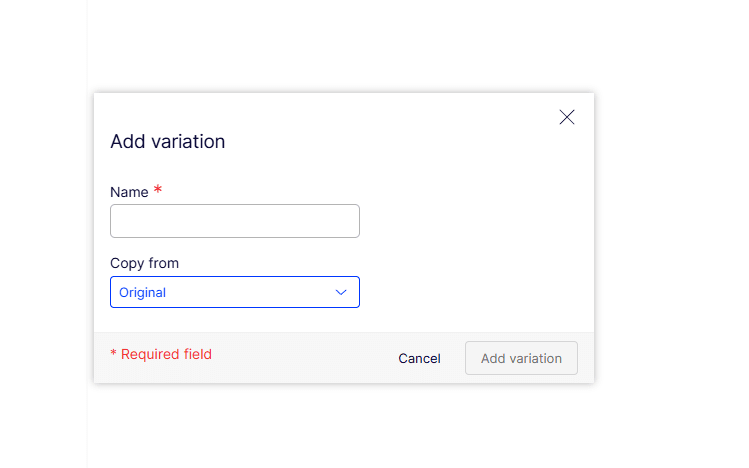Viewport: 749px width, 468px height.
Task: Click the blank page area left of dialog
Action: tap(45, 240)
